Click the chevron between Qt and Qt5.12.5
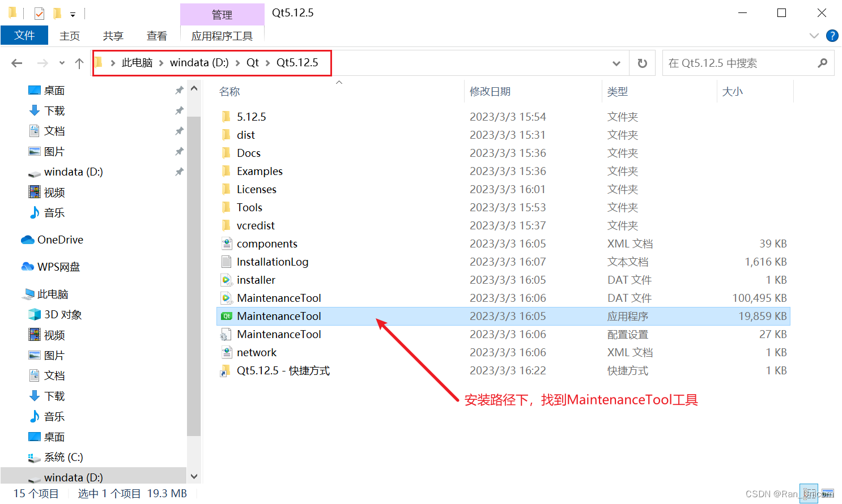The height and width of the screenshot is (504, 842). (267, 63)
